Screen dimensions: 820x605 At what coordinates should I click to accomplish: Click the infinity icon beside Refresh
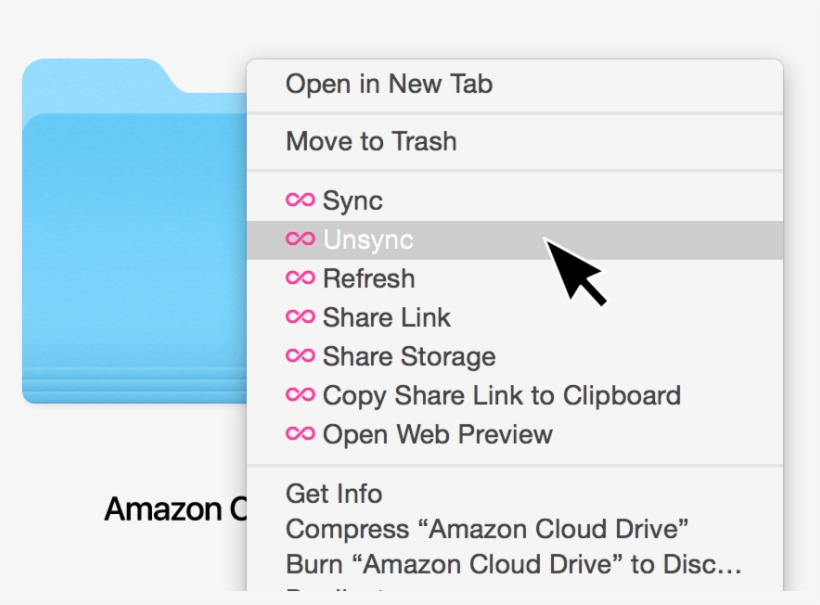(x=300, y=278)
